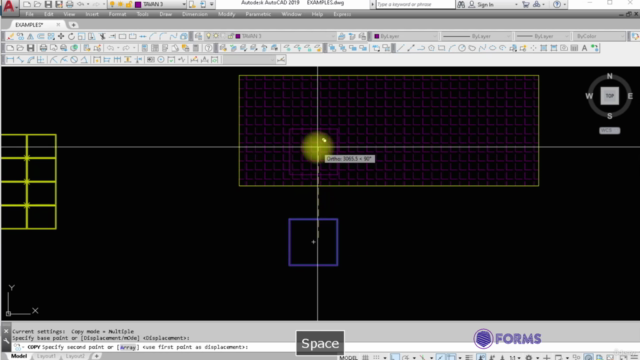Click the ByLayer purple color swatch
Viewport: 640px width, 360px height.
(377, 36)
